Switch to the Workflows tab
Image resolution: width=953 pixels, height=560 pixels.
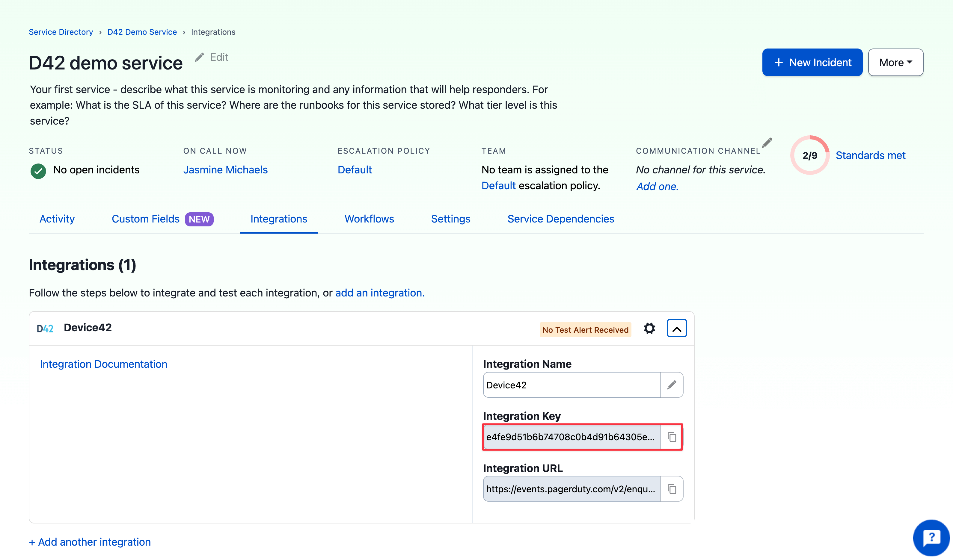369,219
